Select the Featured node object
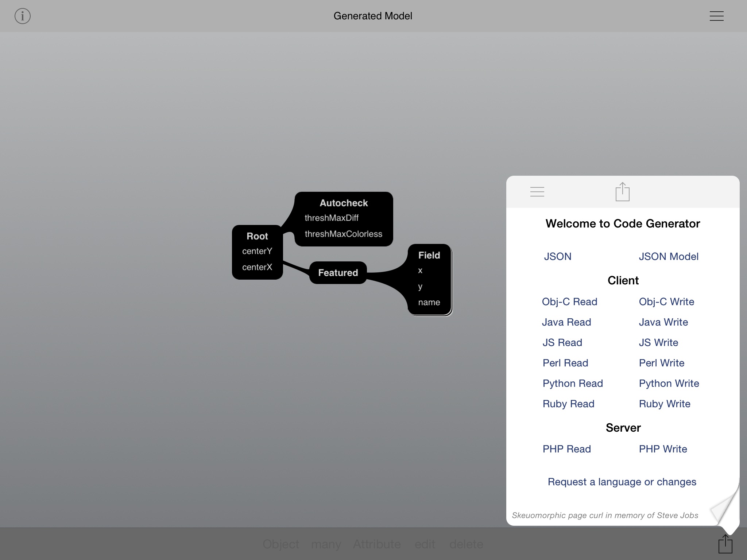The width and height of the screenshot is (747, 560). point(338,272)
